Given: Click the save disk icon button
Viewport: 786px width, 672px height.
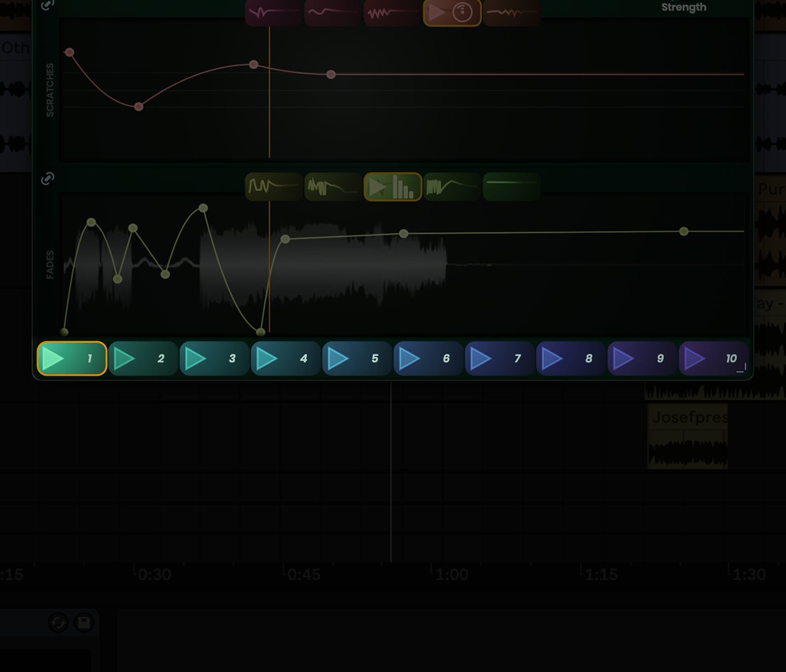Looking at the screenshot, I should click(x=84, y=622).
